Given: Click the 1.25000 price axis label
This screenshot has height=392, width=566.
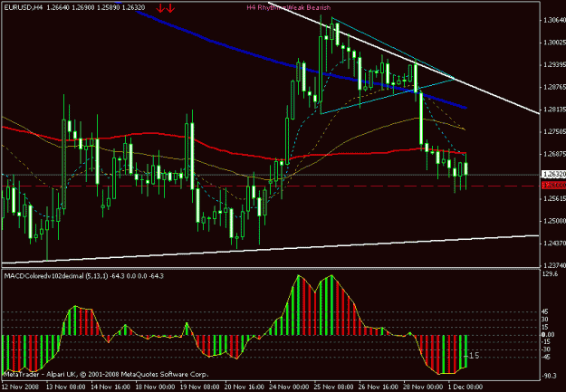Looking at the screenshot, I should [554, 221].
